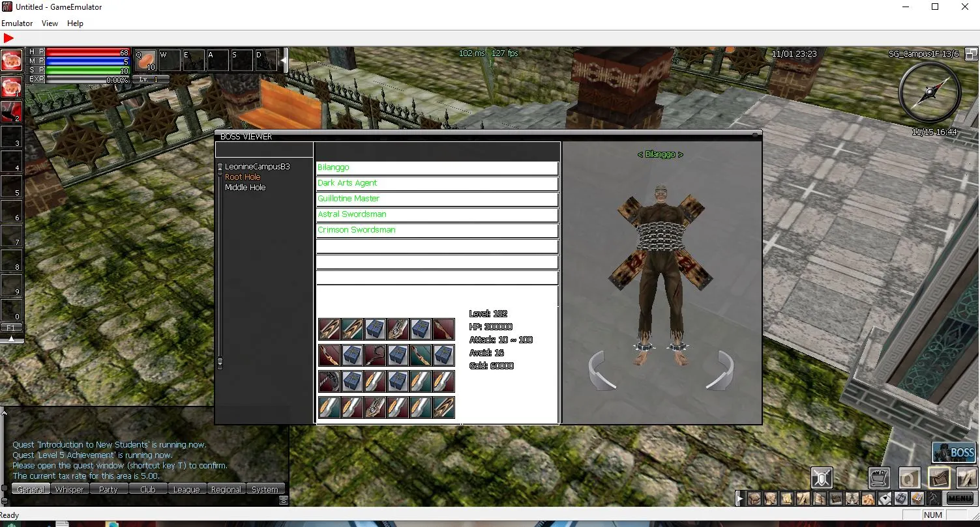Screen dimensions: 980x527
Task: Click the first icon in bottom toolbar
Action: coord(754,499)
